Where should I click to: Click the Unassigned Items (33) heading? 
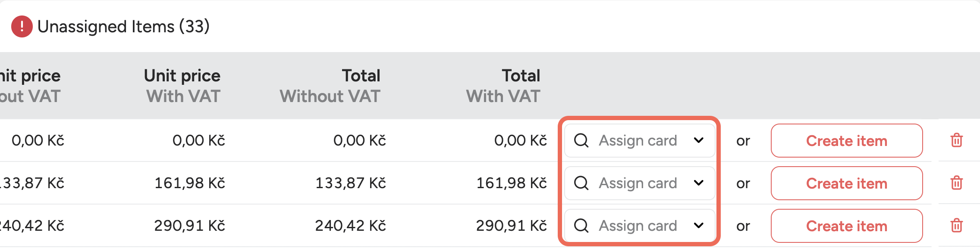point(123,27)
